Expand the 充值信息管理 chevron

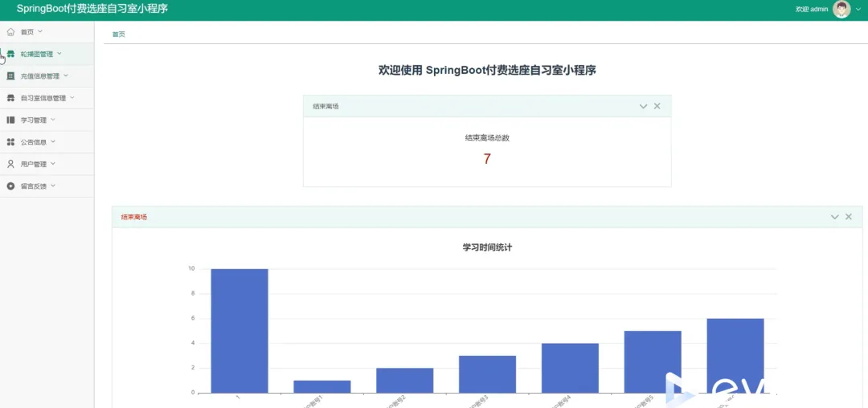coord(66,75)
